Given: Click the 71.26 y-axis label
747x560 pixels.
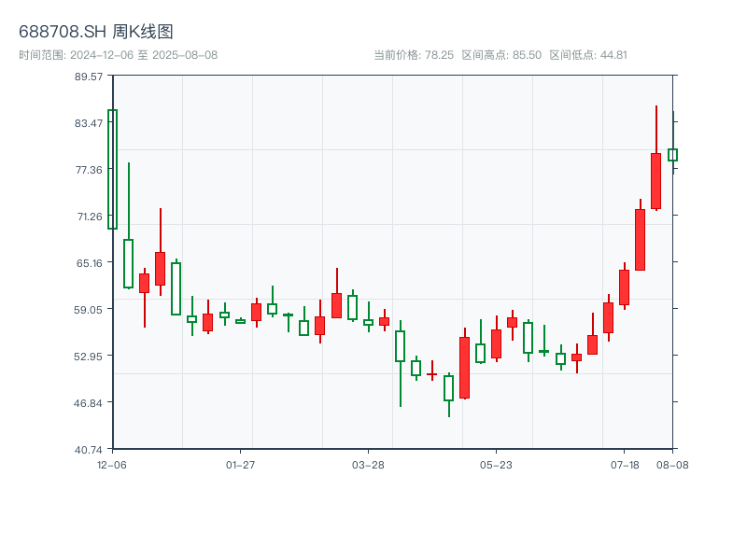Looking at the screenshot, I should [x=90, y=217].
